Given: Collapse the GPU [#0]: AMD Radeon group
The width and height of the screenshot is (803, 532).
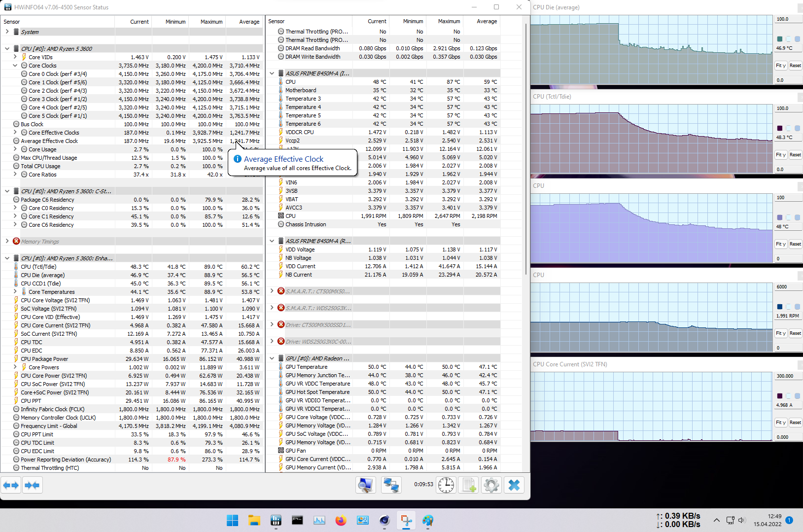Looking at the screenshot, I should pos(272,358).
